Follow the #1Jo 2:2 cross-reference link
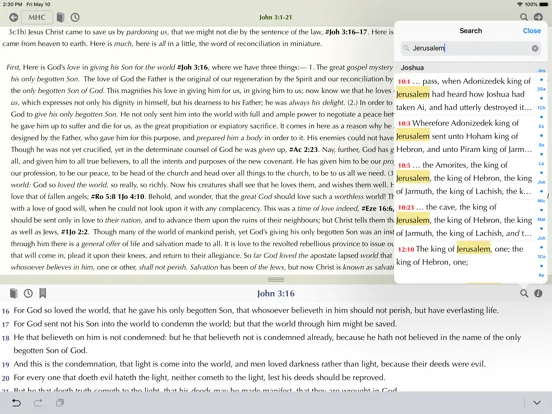This screenshot has height=414, width=552. tap(74, 232)
